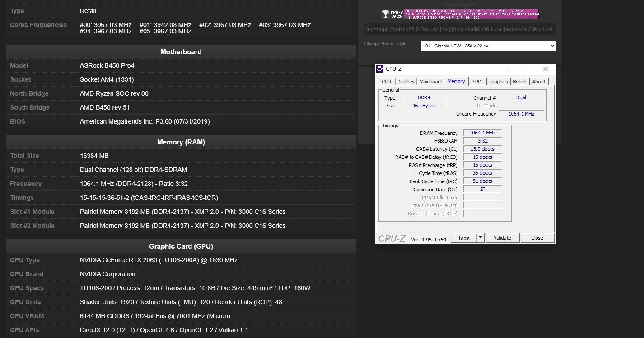Screen dimensions: 644x338
Task: Click the 16384 MB total size value
Action: click(94, 156)
